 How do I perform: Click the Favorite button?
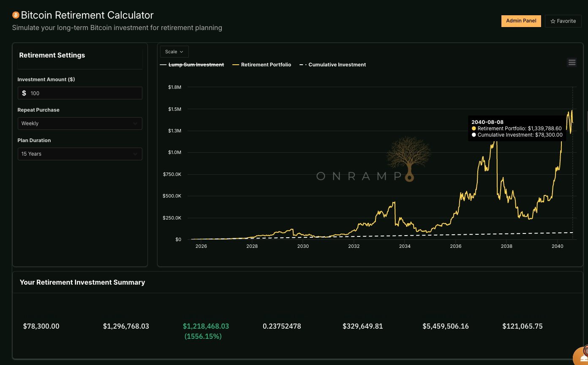click(x=563, y=21)
